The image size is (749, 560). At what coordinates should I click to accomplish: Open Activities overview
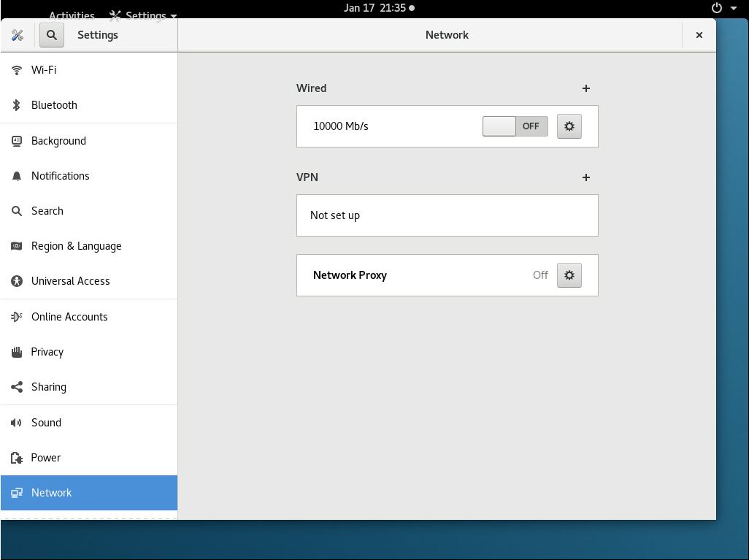(x=72, y=15)
